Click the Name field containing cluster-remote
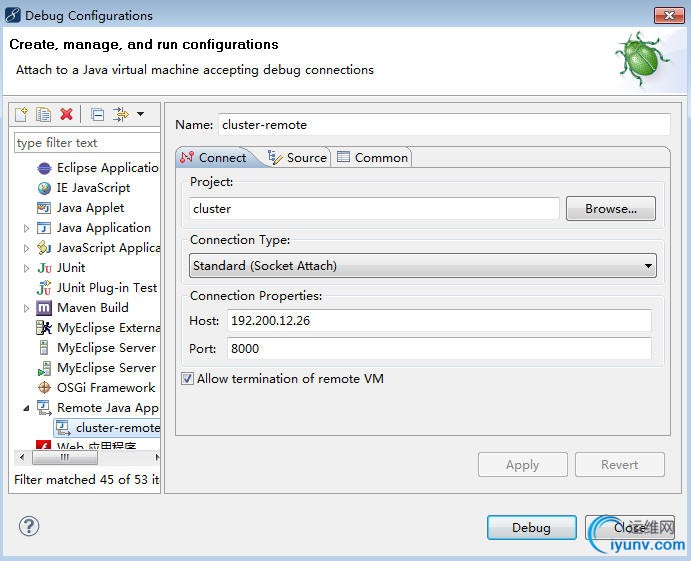Image resolution: width=691 pixels, height=561 pixels. point(444,125)
